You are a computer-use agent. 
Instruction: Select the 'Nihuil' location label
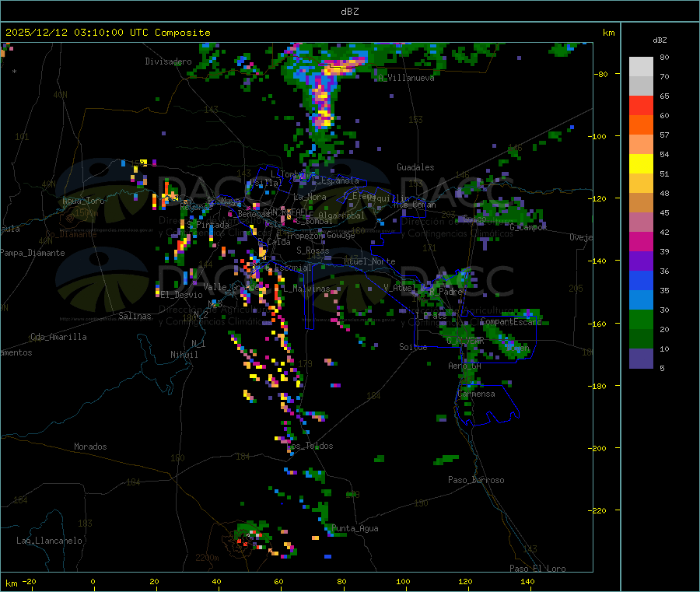coord(184,355)
